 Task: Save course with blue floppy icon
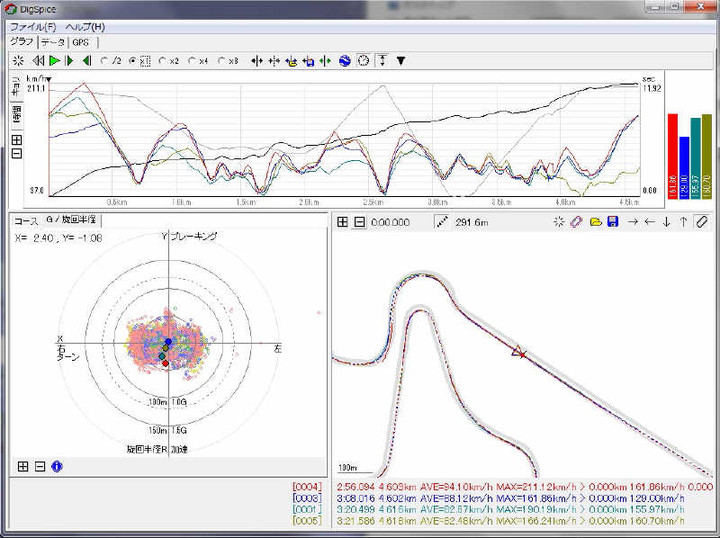pyautogui.click(x=613, y=222)
